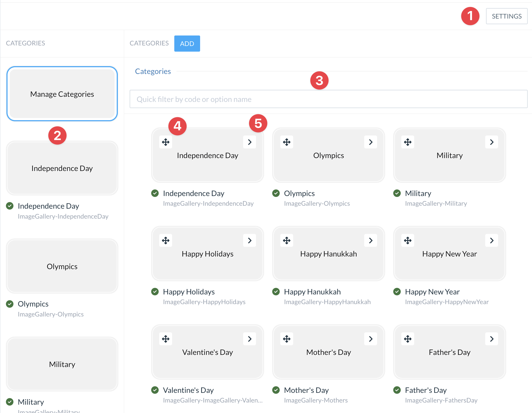Open Happy New Year card chevron
Screen dimensions: 532x413
[492, 240]
